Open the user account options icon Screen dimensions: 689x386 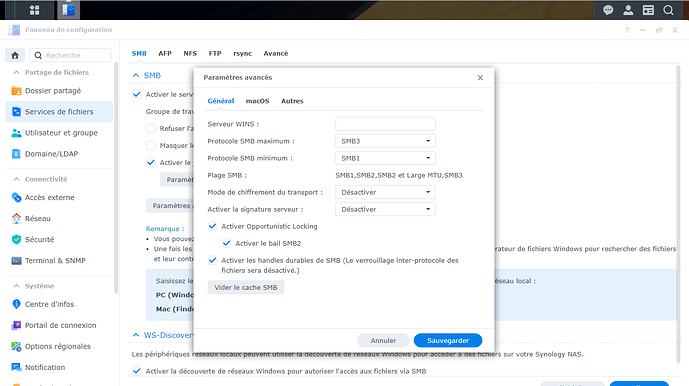click(628, 10)
